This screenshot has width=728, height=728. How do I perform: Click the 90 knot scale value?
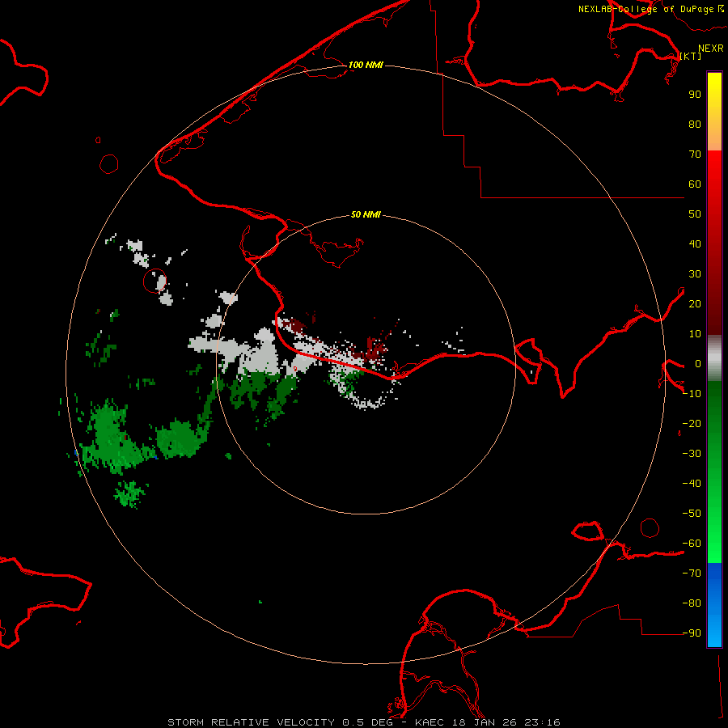(x=695, y=95)
